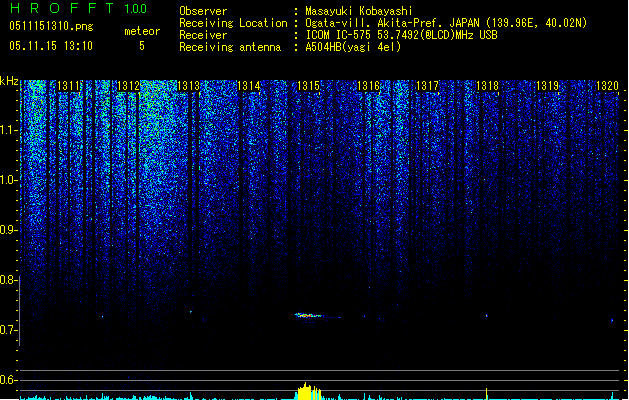Image resolution: width=629 pixels, height=400 pixels.
Task: Click the 1317 time marker
Action: [x=428, y=86]
